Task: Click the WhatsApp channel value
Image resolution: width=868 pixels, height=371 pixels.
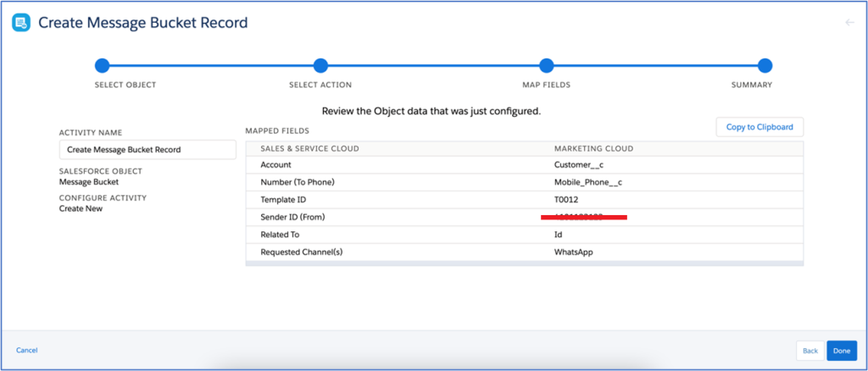Action: pyautogui.click(x=574, y=252)
